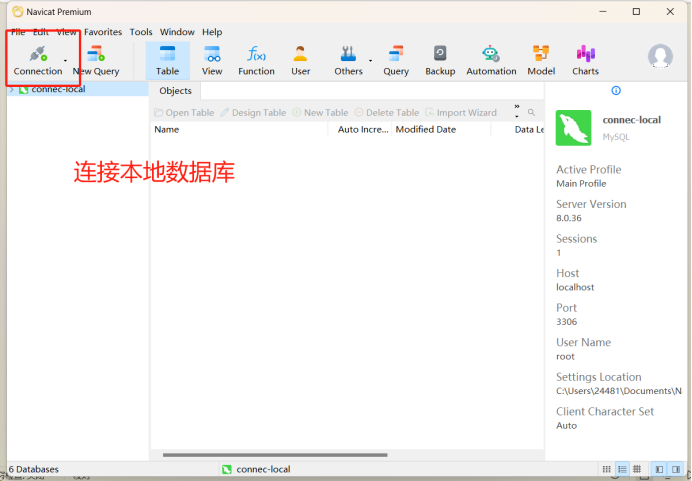Open the Model toolbar icon
The image size is (692, 481).
pos(541,60)
